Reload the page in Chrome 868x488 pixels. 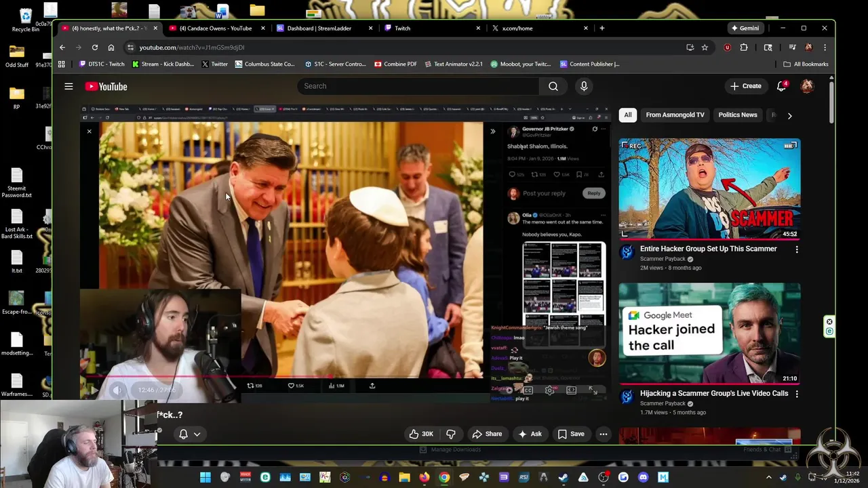pyautogui.click(x=95, y=47)
